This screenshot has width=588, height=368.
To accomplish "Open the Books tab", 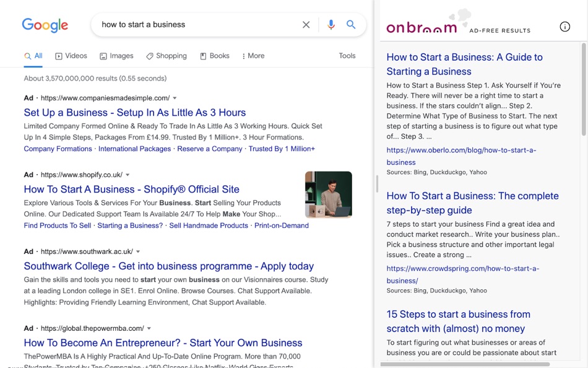I will (215, 56).
